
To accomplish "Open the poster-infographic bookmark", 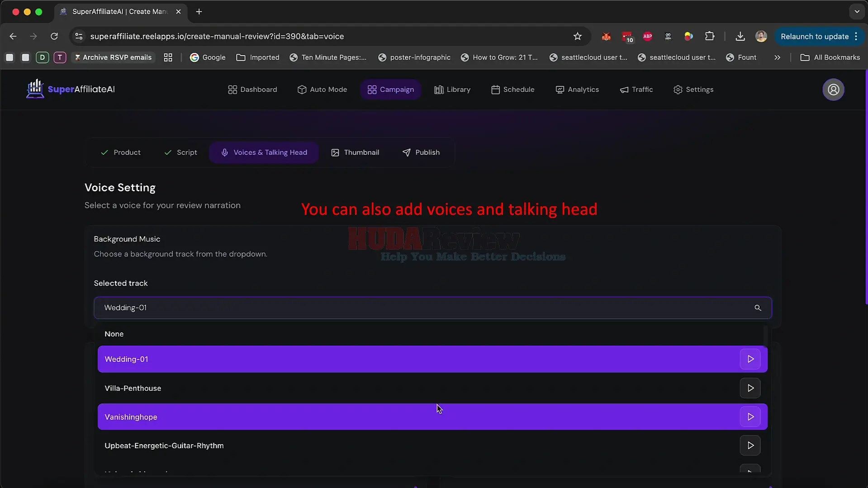I will point(414,57).
